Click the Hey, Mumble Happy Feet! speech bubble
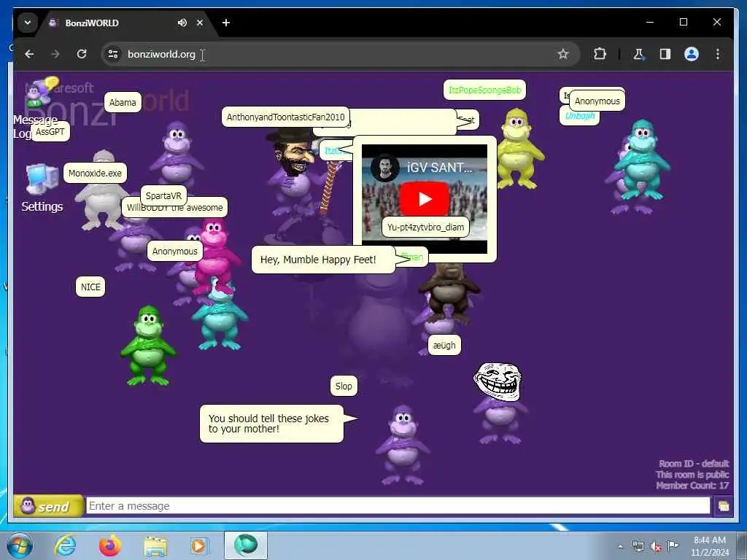Screen dimensions: 747x560 click(x=323, y=260)
